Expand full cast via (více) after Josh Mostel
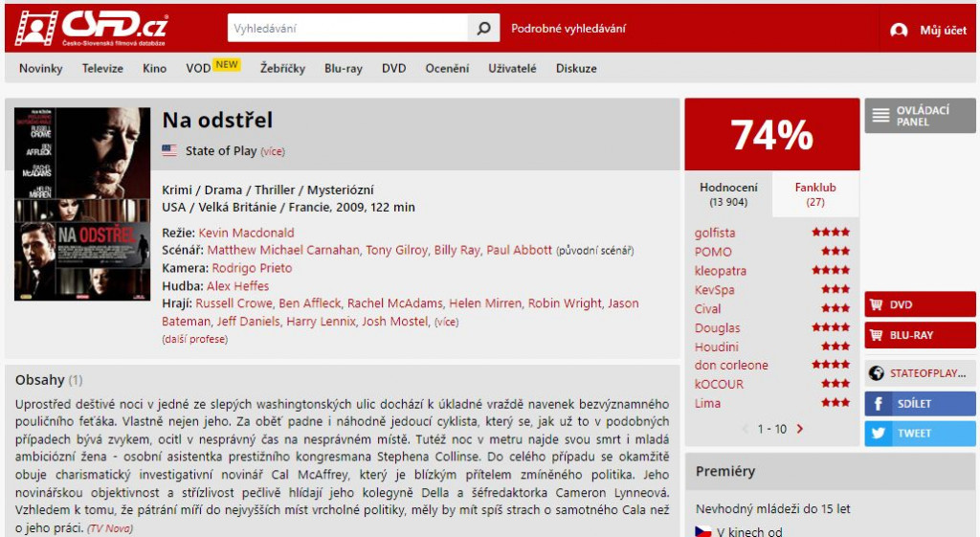Viewport: 980px width, 537px height. [x=446, y=322]
